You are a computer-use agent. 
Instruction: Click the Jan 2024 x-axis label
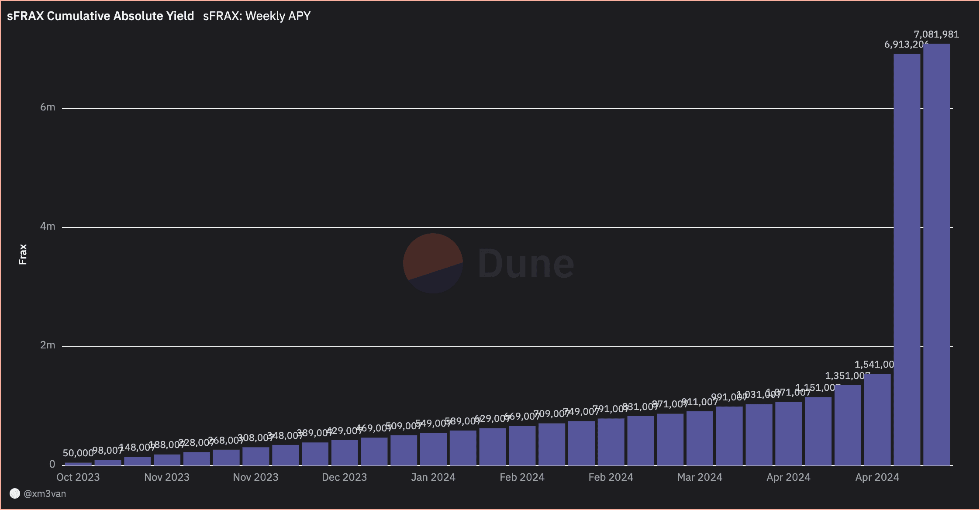(433, 477)
